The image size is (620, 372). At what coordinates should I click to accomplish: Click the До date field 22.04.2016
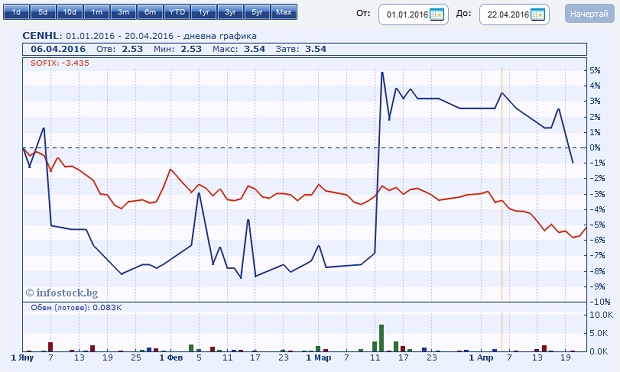coord(514,15)
